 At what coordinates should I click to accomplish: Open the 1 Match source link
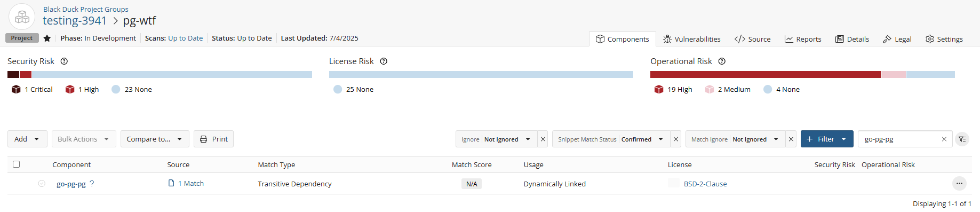191,183
